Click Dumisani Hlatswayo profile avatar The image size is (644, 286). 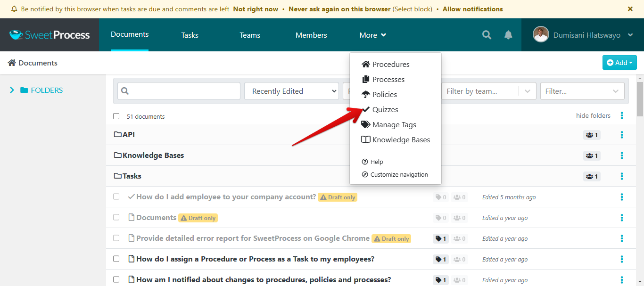tap(541, 34)
